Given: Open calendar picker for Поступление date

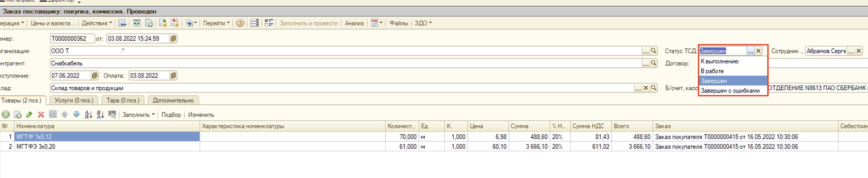Looking at the screenshot, I should point(95,76).
